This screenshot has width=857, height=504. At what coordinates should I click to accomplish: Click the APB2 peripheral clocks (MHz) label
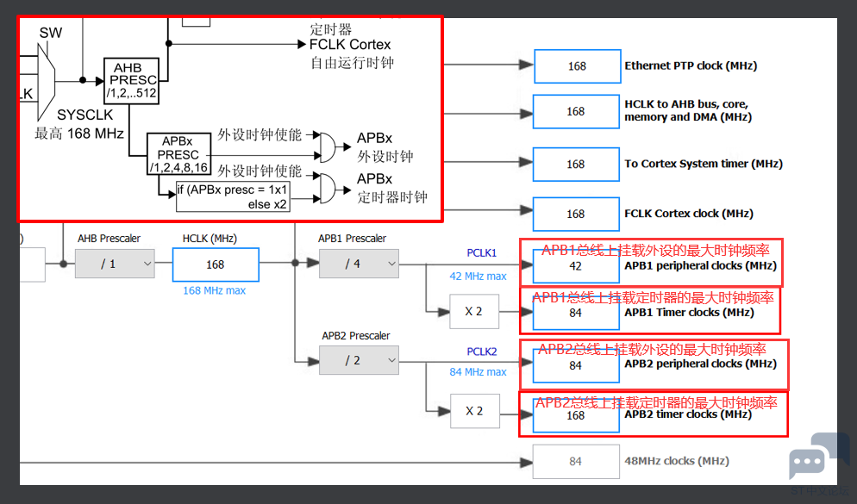[701, 364]
